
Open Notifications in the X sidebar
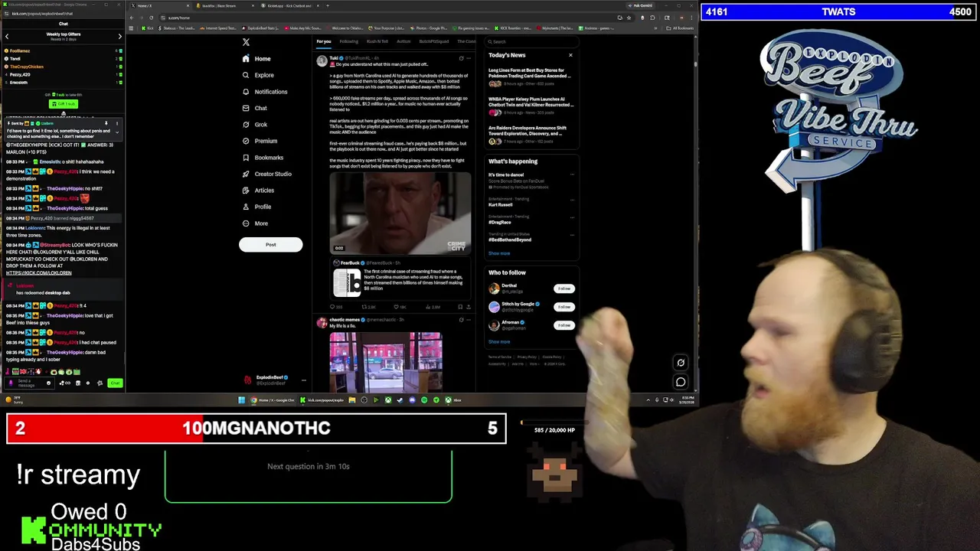tap(265, 92)
